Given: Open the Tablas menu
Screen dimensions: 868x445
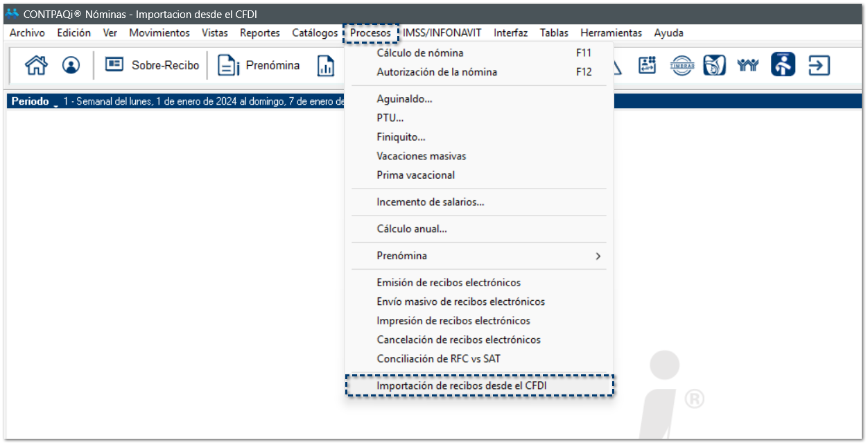Looking at the screenshot, I should (554, 33).
